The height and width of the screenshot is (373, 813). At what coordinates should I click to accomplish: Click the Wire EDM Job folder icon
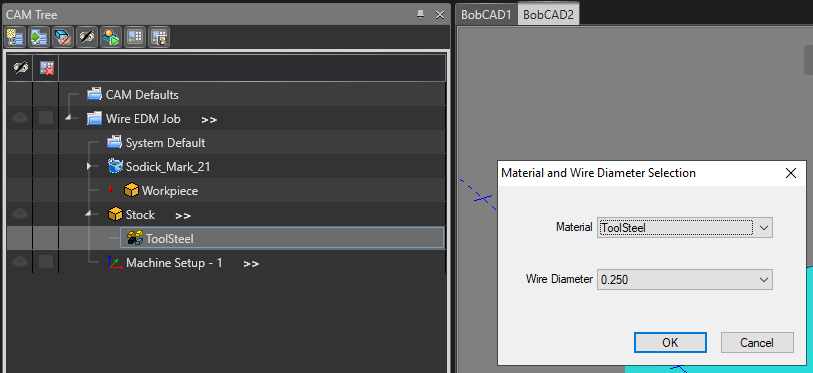click(x=94, y=119)
